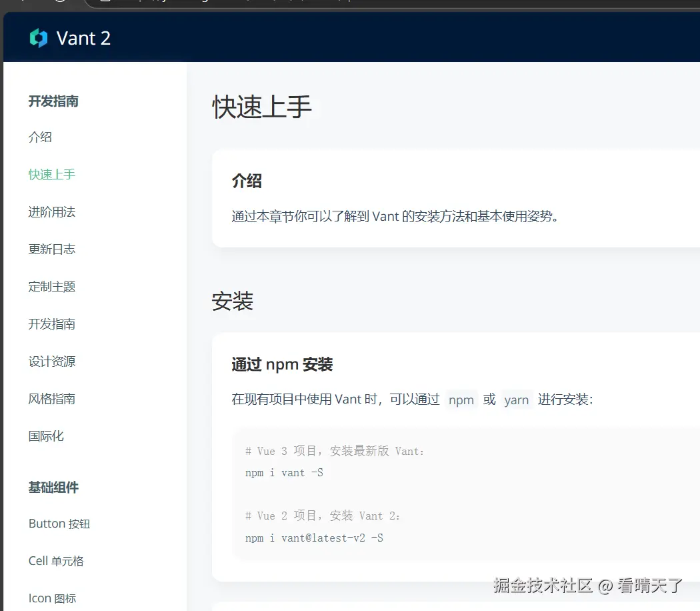Click the 'npm i vant -S' code line

285,472
